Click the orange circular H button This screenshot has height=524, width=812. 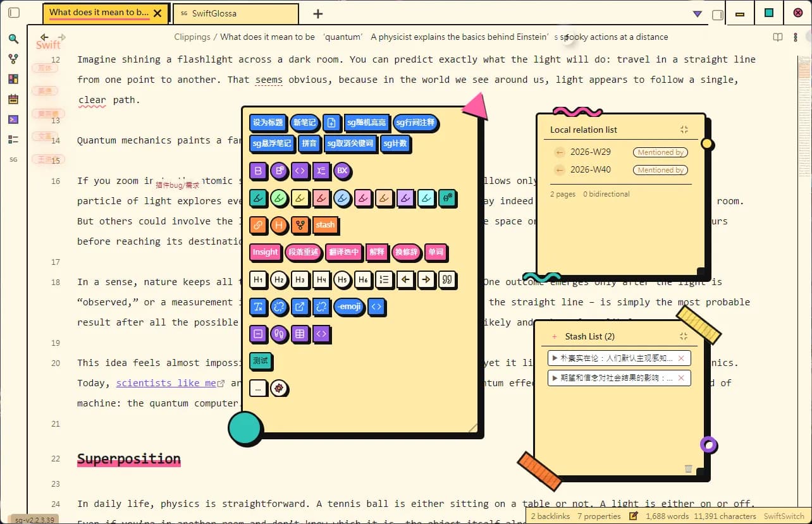point(278,224)
